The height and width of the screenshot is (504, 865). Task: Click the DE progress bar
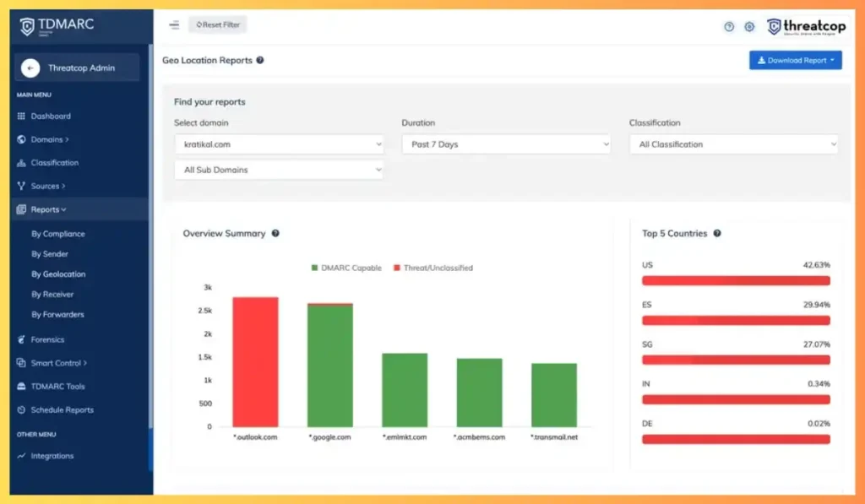click(736, 439)
